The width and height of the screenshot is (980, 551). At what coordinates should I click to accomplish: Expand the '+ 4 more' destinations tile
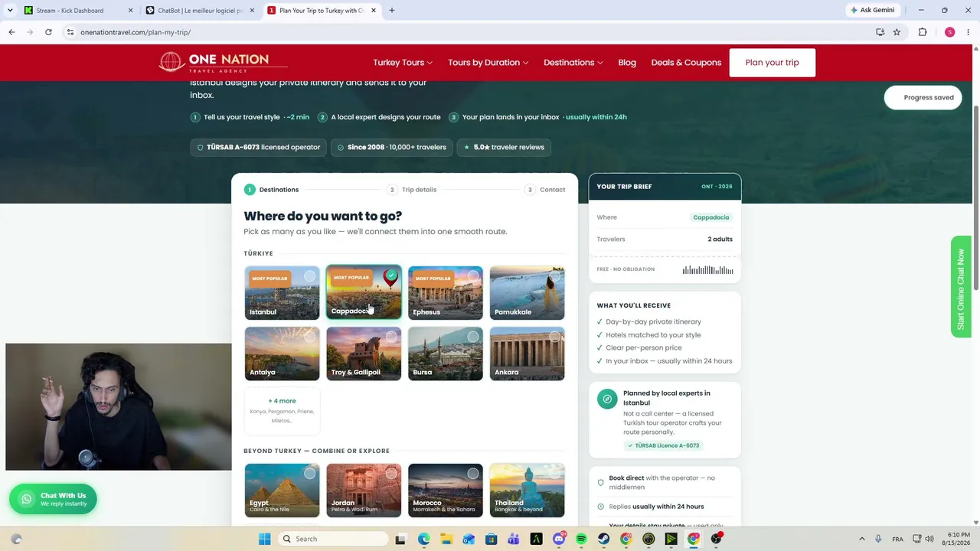[x=282, y=411]
